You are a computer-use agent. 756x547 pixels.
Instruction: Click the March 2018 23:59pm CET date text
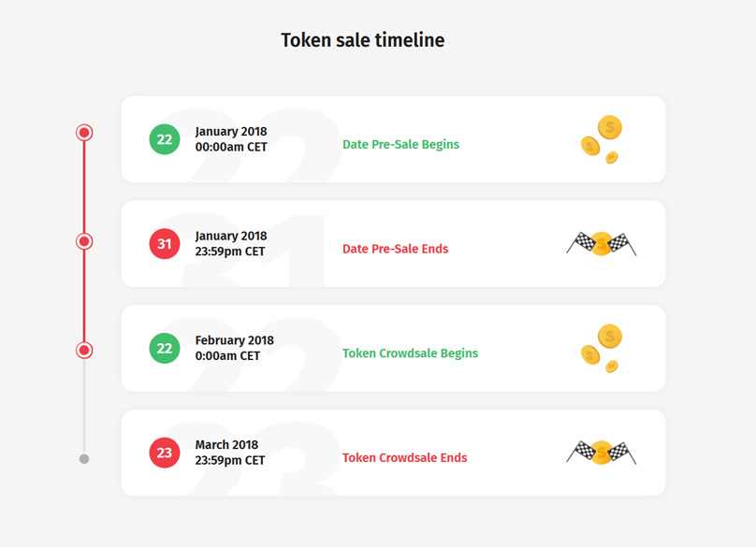(x=230, y=453)
